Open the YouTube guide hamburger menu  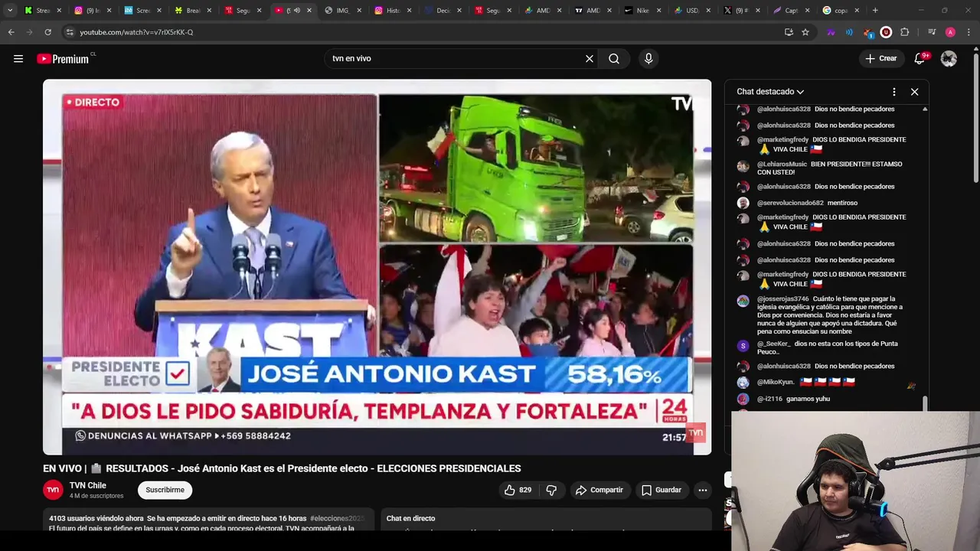click(18, 58)
